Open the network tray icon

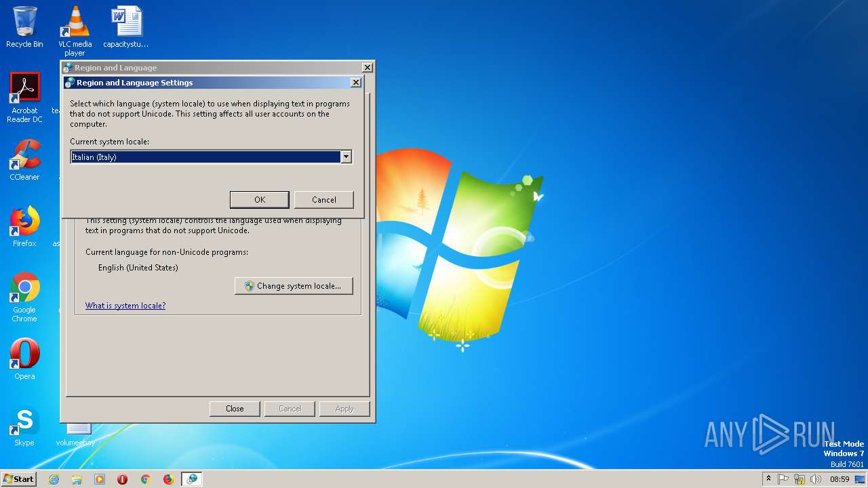(800, 479)
